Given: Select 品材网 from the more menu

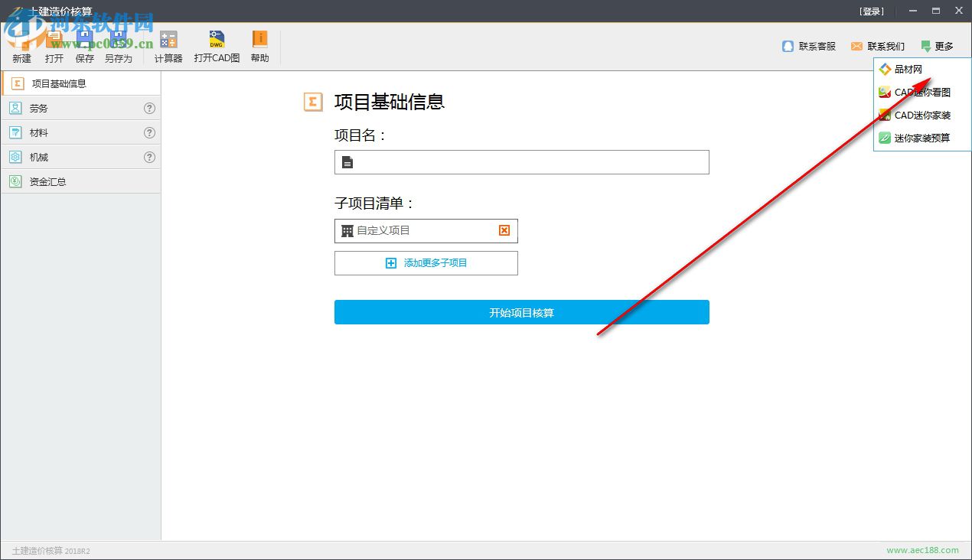Looking at the screenshot, I should tap(922, 70).
